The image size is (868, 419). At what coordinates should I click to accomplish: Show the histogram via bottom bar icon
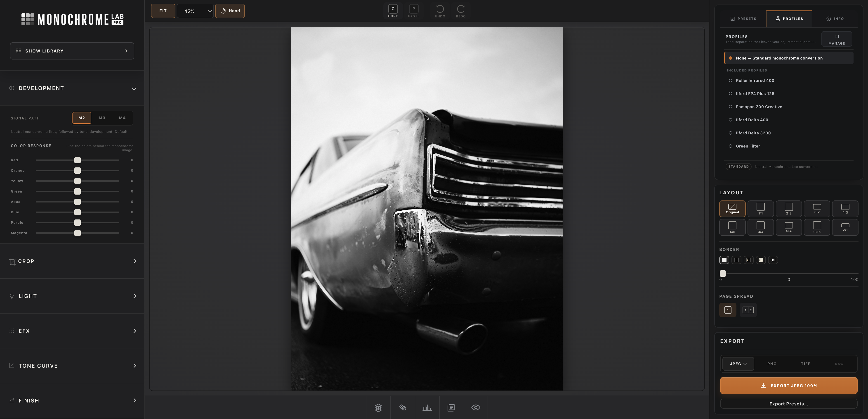(427, 407)
